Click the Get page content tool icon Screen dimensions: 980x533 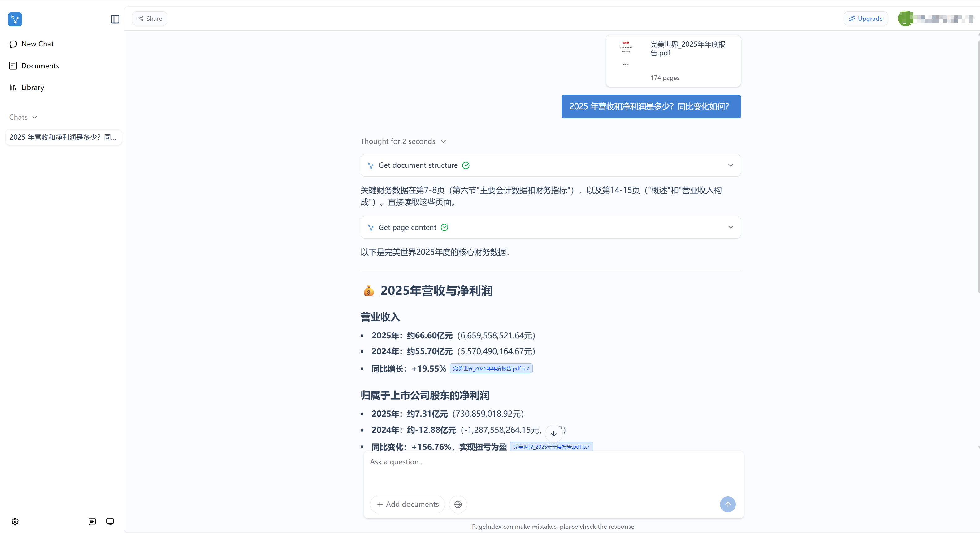(371, 227)
